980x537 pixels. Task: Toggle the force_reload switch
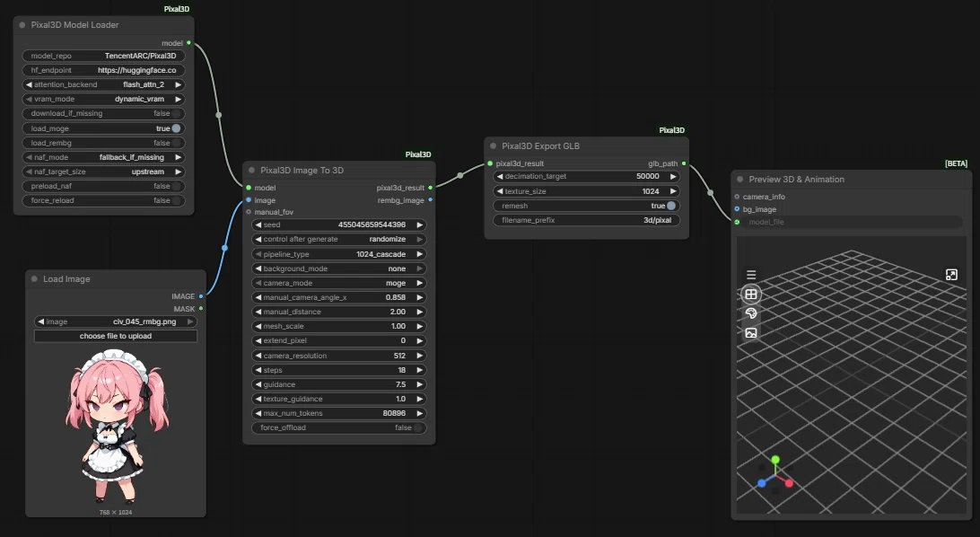click(x=176, y=200)
